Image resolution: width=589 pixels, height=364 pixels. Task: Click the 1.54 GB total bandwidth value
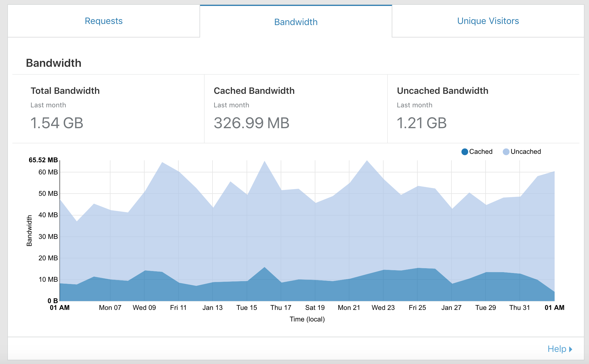point(57,123)
